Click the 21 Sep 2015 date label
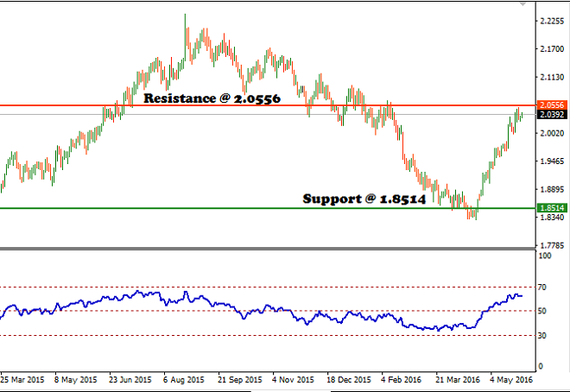Viewport: 570px width, 392px height. click(240, 380)
